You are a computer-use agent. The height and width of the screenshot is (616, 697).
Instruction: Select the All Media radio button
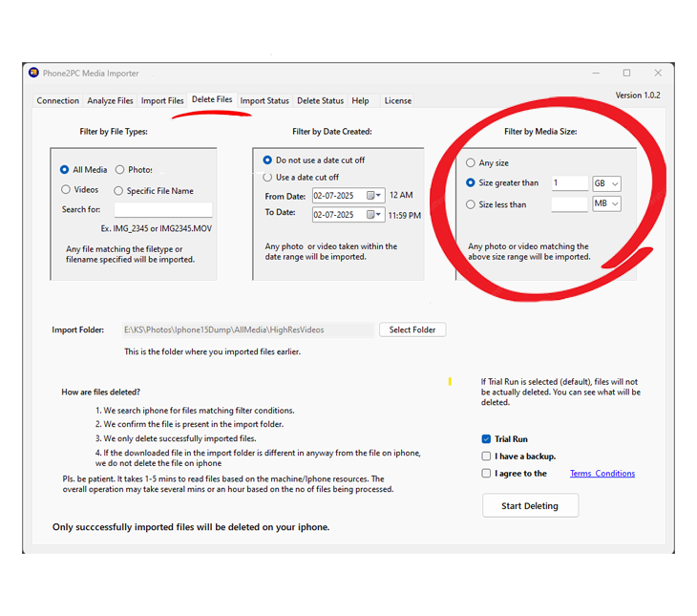(65, 170)
